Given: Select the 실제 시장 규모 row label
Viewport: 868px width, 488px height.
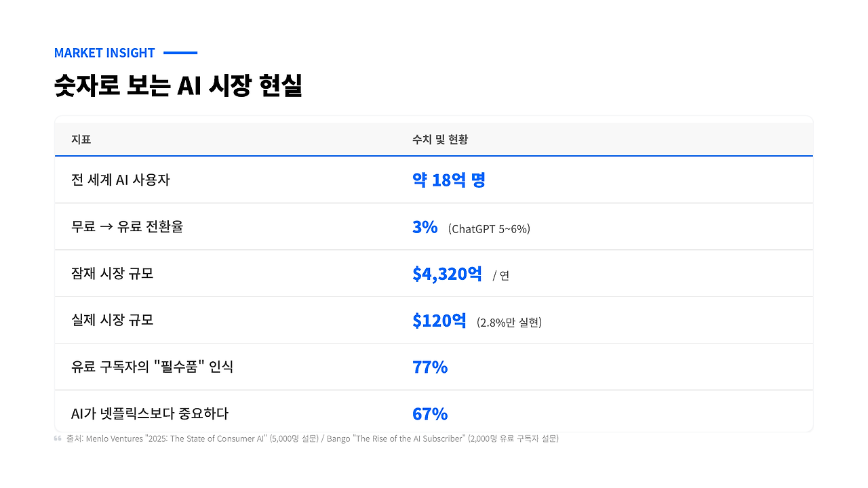Looking at the screenshot, I should [x=112, y=321].
